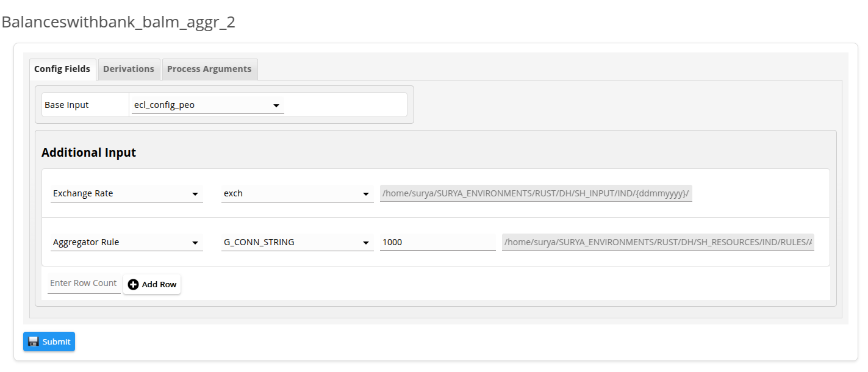868x372 pixels.
Task: Open the Aggregator Rule type dropdown
Action: (127, 242)
